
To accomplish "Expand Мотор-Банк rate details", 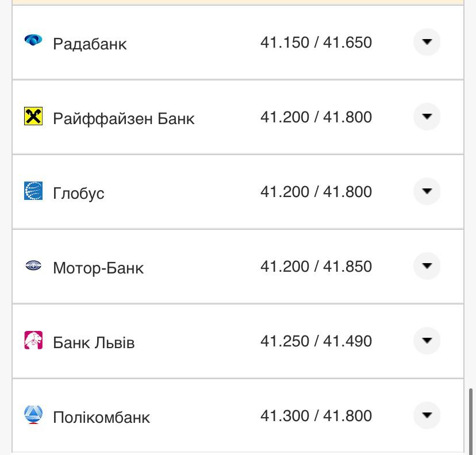I will pyautogui.click(x=427, y=266).
